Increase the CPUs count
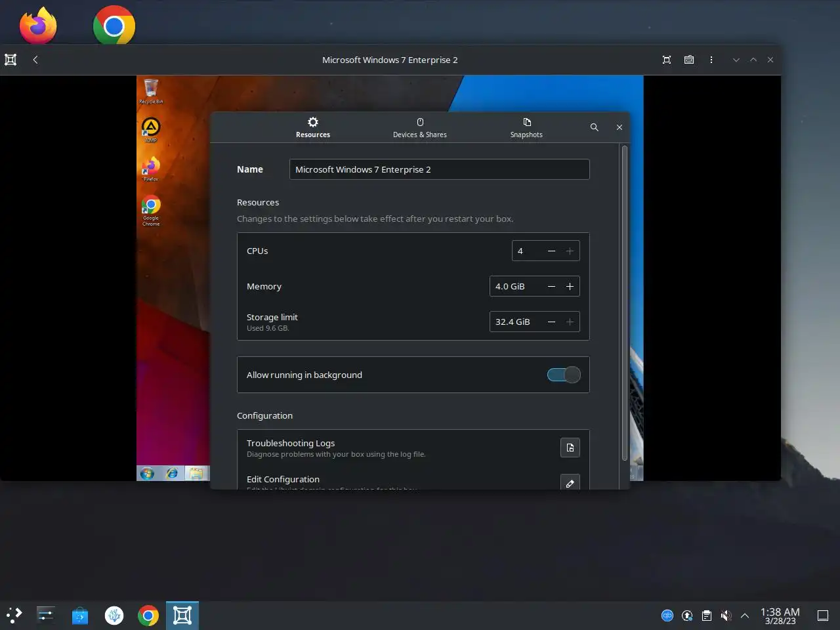840x630 pixels. [570, 251]
